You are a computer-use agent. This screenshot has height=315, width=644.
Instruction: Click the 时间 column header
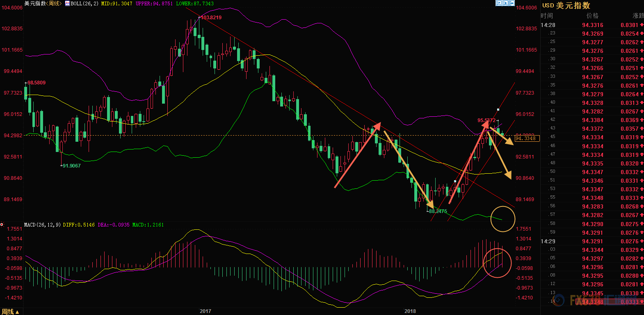(x=547, y=16)
